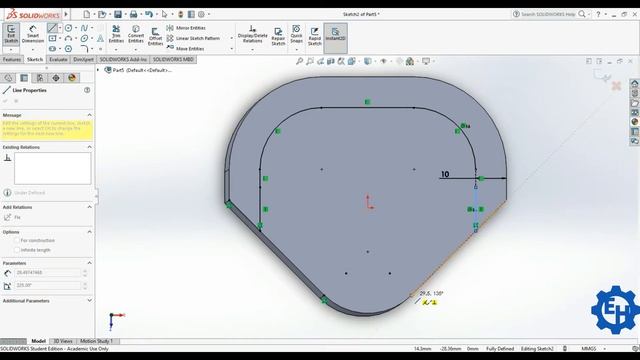Confirm sketch via corner exit-sketch icon

coord(602,75)
